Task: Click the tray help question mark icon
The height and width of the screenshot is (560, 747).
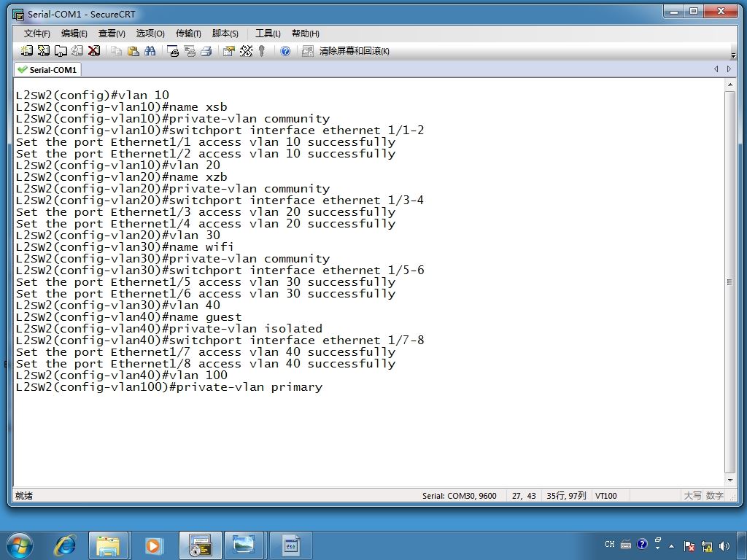Action: pos(642,544)
